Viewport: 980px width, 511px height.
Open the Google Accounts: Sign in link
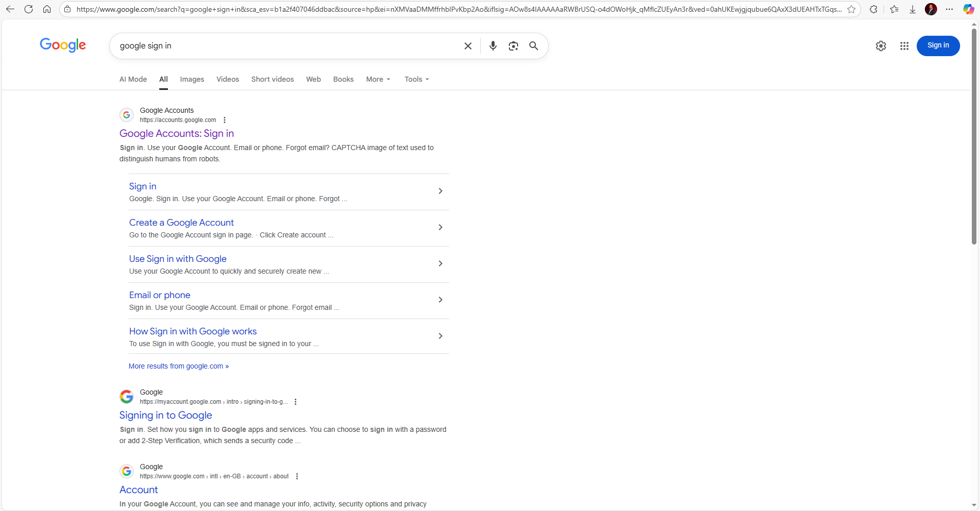pos(177,133)
